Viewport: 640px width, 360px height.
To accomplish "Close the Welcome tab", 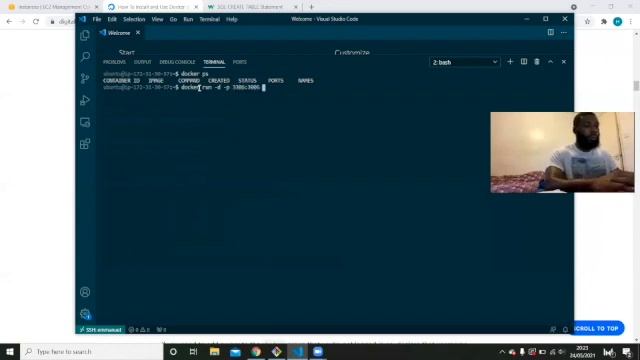I will pyautogui.click(x=138, y=33).
